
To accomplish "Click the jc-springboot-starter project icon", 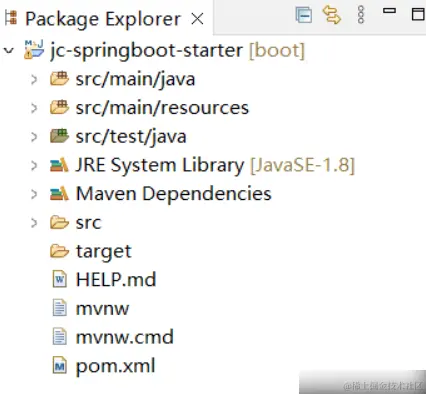I will 34,49.
